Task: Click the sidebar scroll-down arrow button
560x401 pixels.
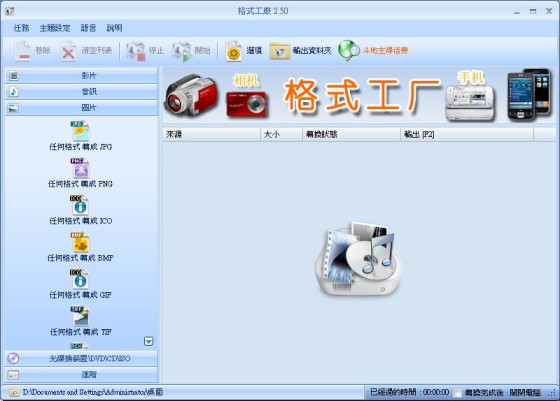Action: (149, 341)
